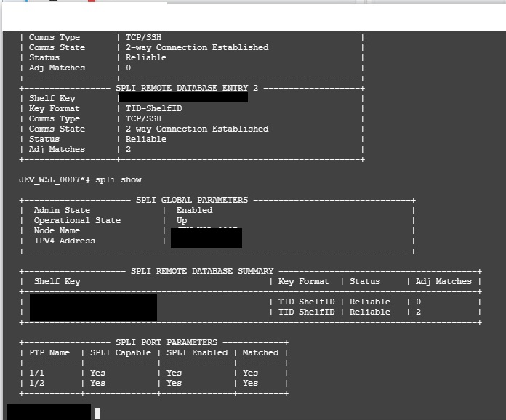This screenshot has width=506, height=420.
Task: Click the 'spli show' command text
Action: (118, 179)
